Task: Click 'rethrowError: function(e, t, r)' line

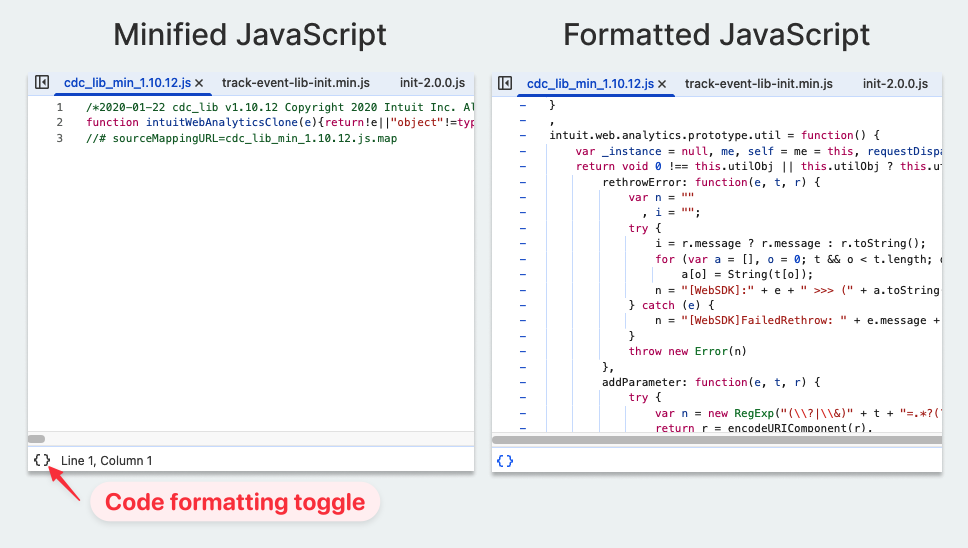Action: coord(711,182)
